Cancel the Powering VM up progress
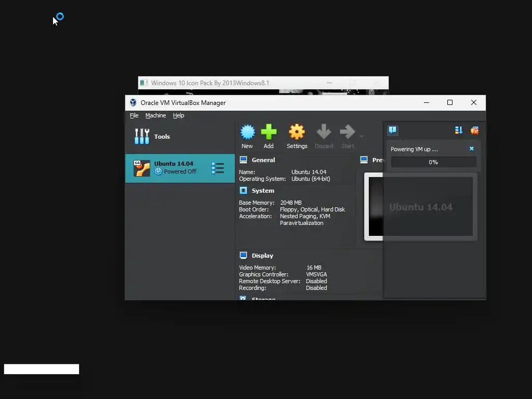Screen dimensions: 532x399 (x=472, y=149)
